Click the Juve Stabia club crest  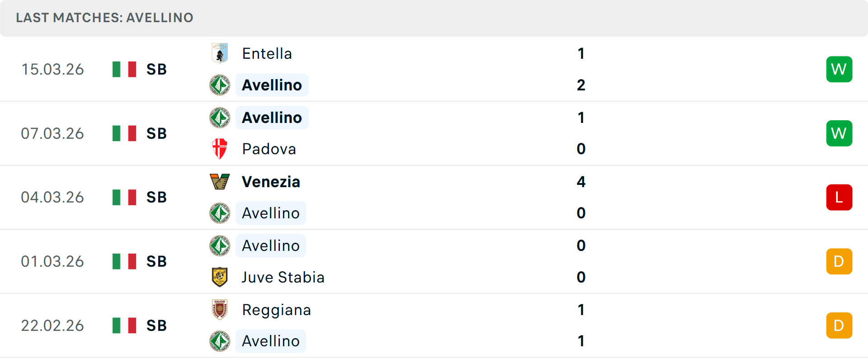click(220, 277)
